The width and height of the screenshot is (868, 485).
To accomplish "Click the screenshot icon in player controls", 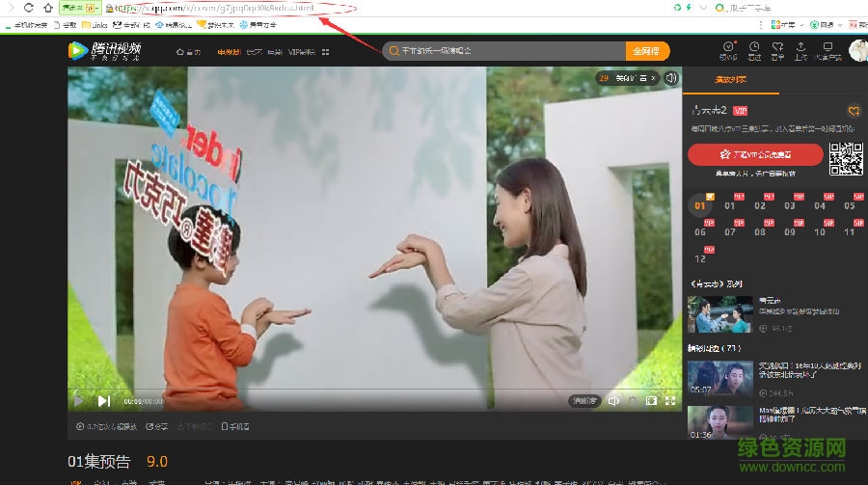I will [x=651, y=400].
